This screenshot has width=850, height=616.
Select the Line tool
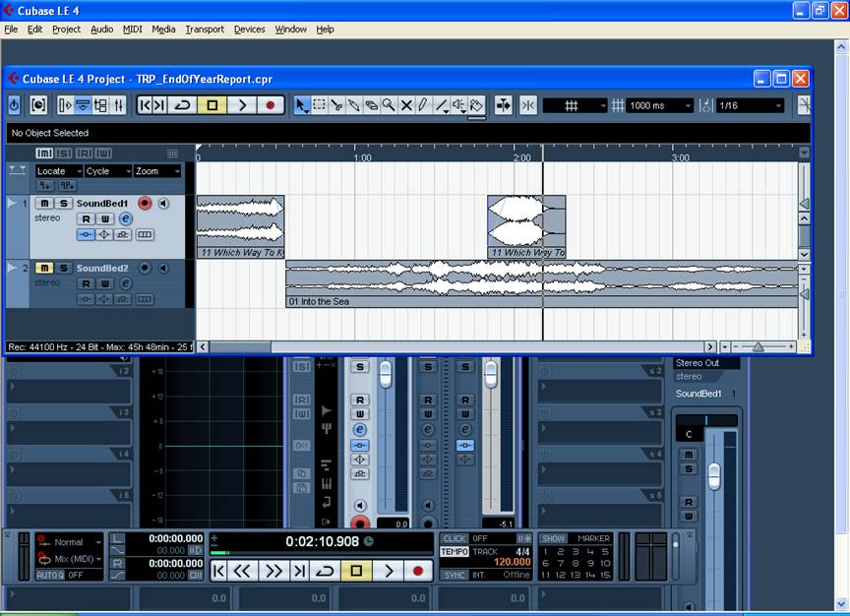click(x=442, y=105)
